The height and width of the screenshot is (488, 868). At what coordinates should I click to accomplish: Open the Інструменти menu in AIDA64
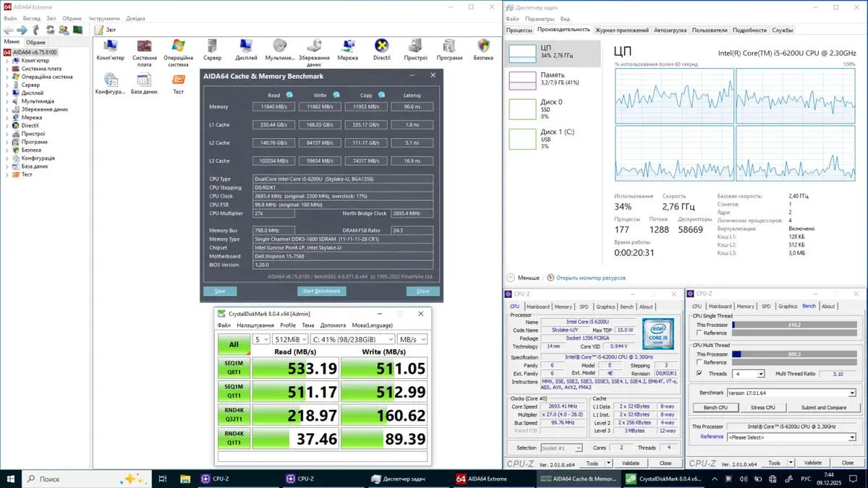coord(105,18)
